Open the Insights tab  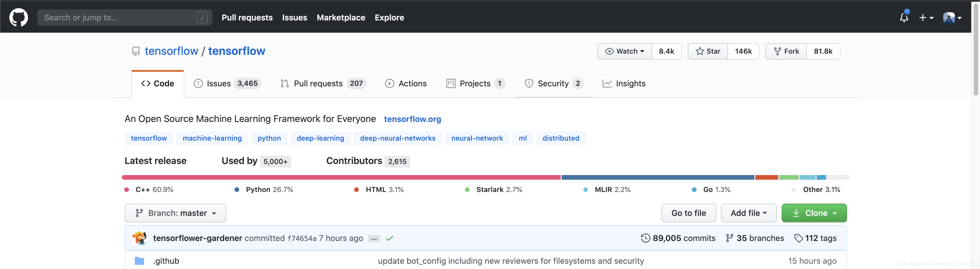pyautogui.click(x=624, y=84)
